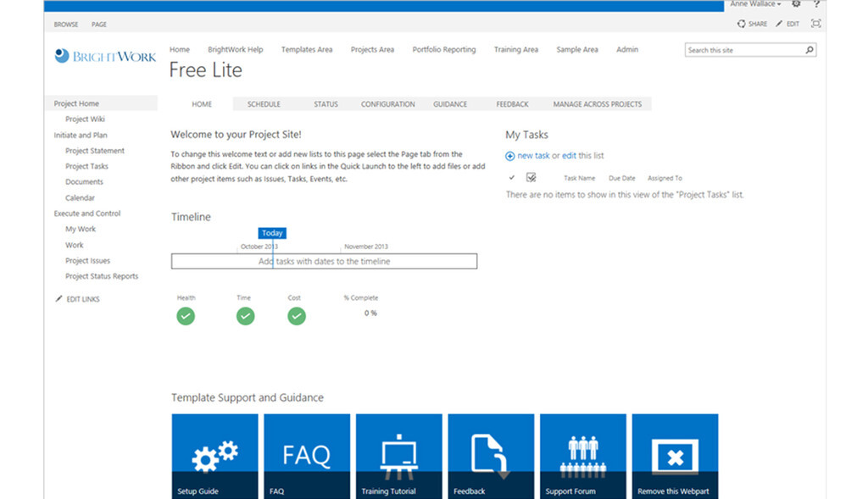The image size is (868, 499).
Task: Open the BROWSE ribbon tab
Action: 65,24
